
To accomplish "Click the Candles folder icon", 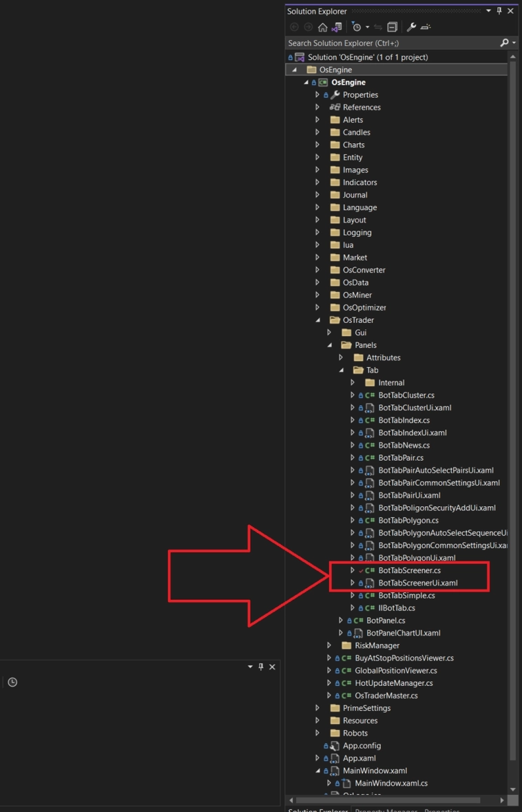I will coord(335,132).
